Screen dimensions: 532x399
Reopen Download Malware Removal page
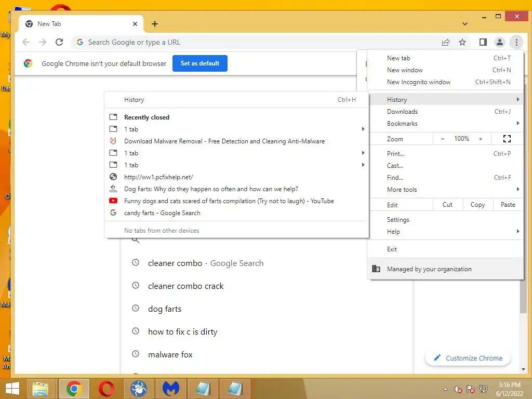(x=236, y=141)
